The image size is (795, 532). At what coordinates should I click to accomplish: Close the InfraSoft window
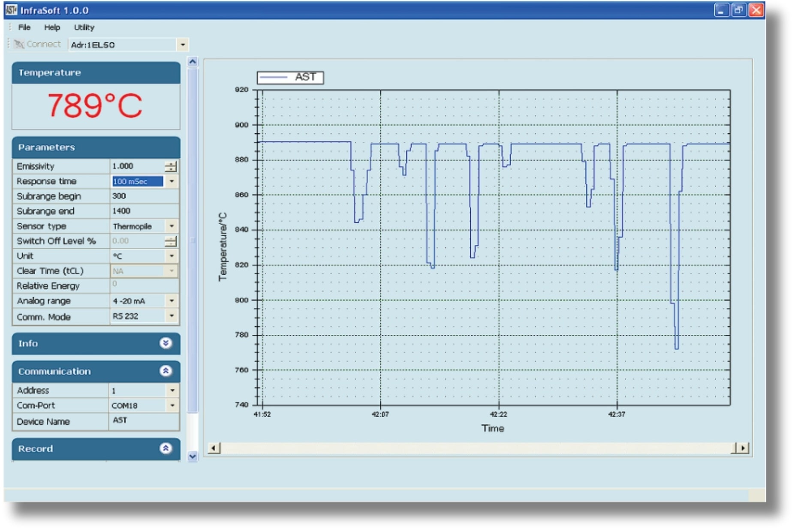(x=756, y=10)
